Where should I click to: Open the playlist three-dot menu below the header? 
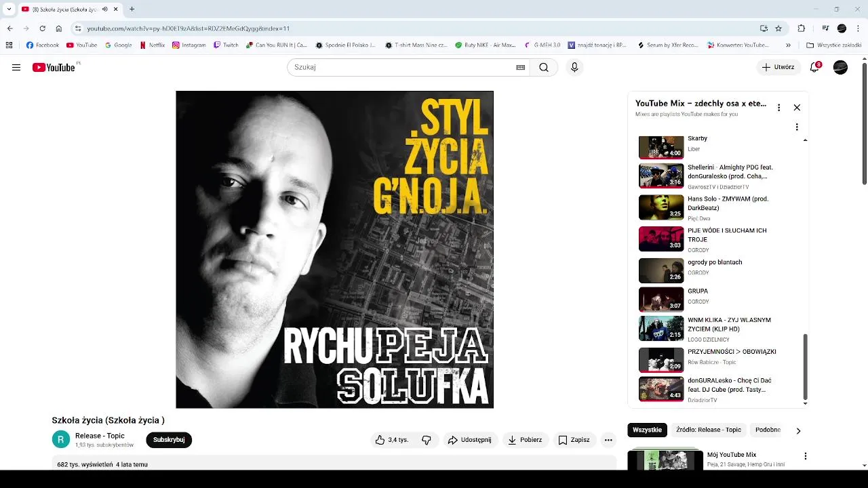coord(797,127)
